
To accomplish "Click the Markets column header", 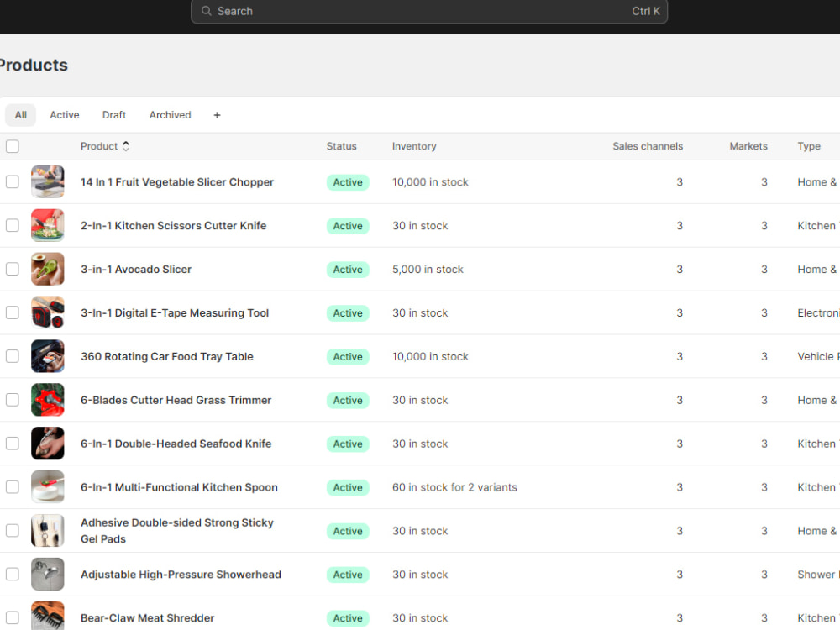I will pos(748,146).
